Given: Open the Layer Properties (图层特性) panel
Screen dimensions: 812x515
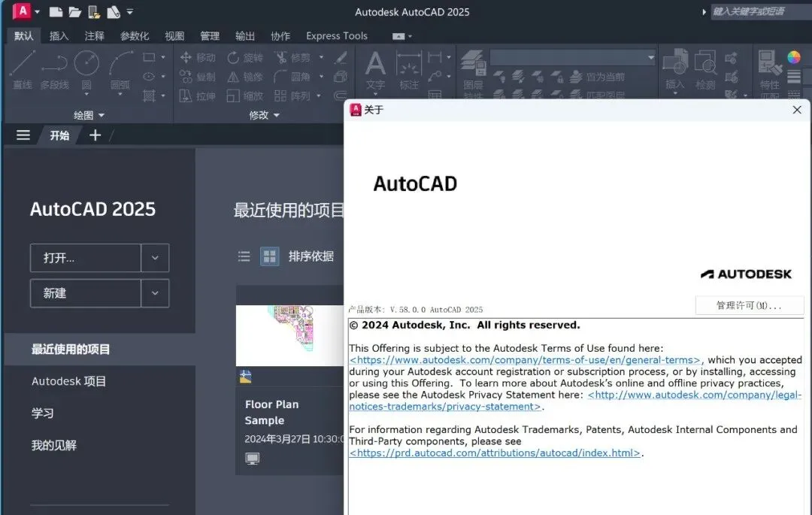Looking at the screenshot, I should (x=474, y=72).
